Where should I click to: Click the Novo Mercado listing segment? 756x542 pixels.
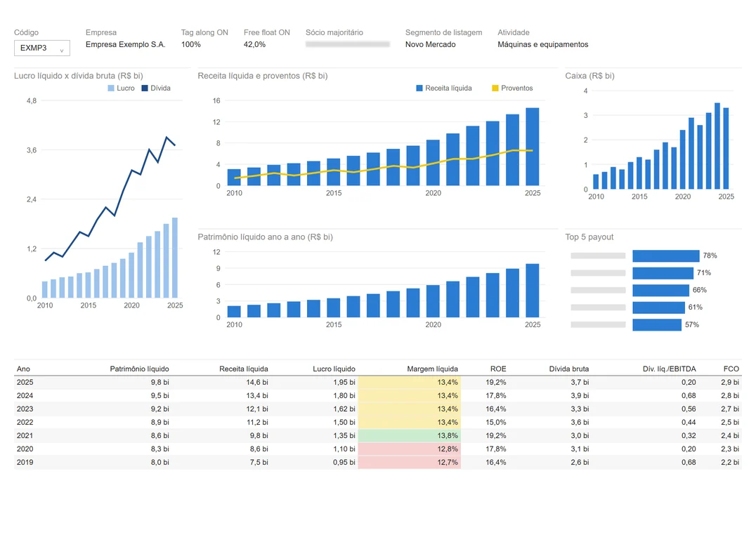[x=430, y=45]
